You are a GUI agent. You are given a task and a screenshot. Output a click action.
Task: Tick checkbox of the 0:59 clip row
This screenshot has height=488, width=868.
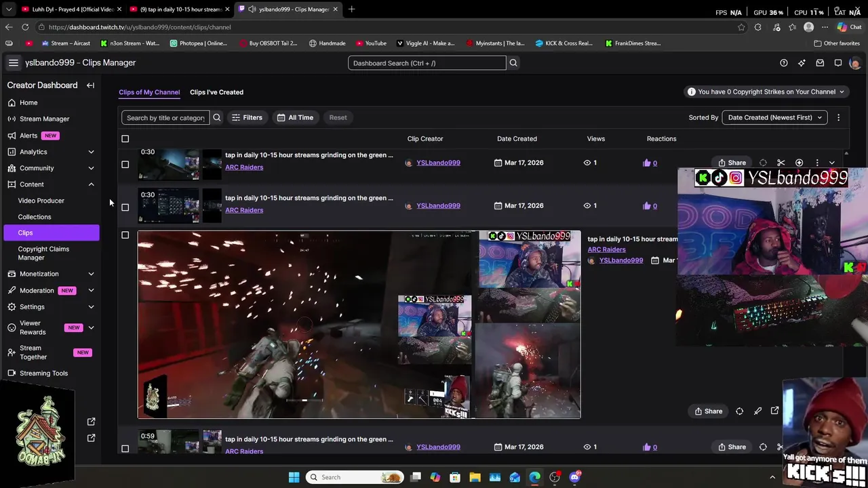point(125,449)
